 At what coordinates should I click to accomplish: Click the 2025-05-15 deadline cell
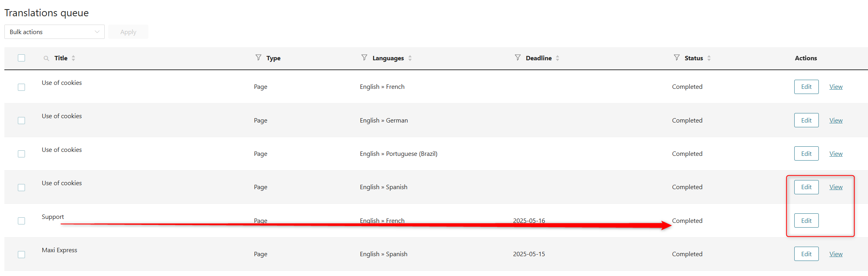click(x=529, y=254)
